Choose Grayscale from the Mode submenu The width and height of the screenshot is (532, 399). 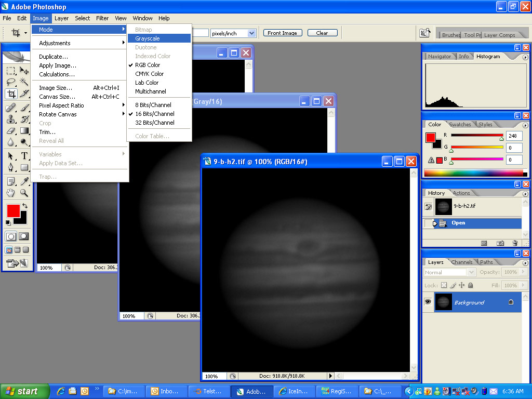(x=159, y=38)
